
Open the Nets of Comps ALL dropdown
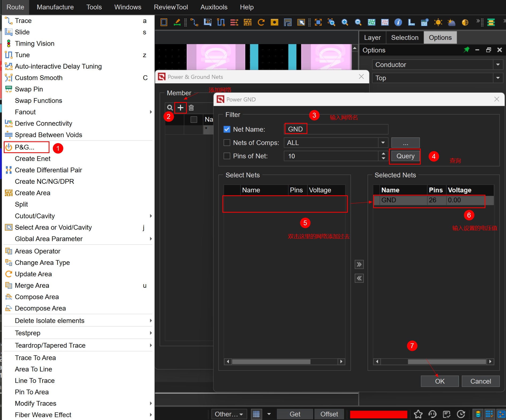tap(383, 143)
